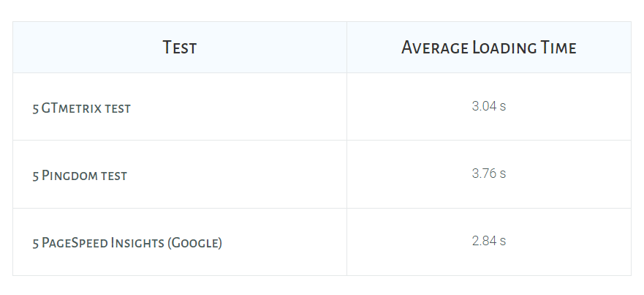Click the "(Google)" text in third row
Viewport: 644px width, 295px height.
coord(194,243)
